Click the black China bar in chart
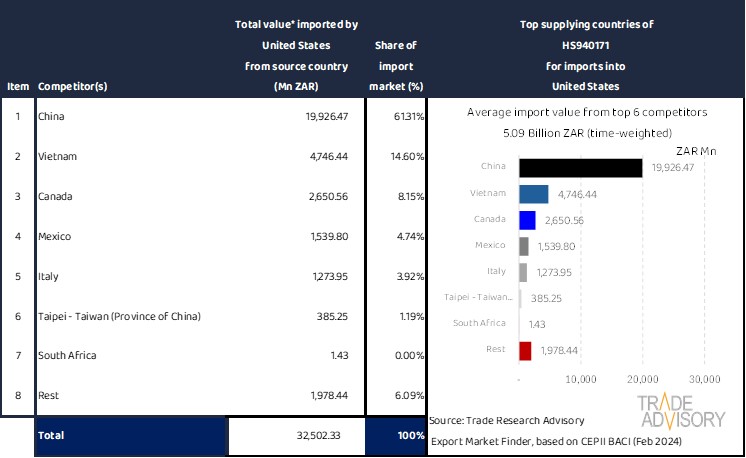 tap(581, 167)
